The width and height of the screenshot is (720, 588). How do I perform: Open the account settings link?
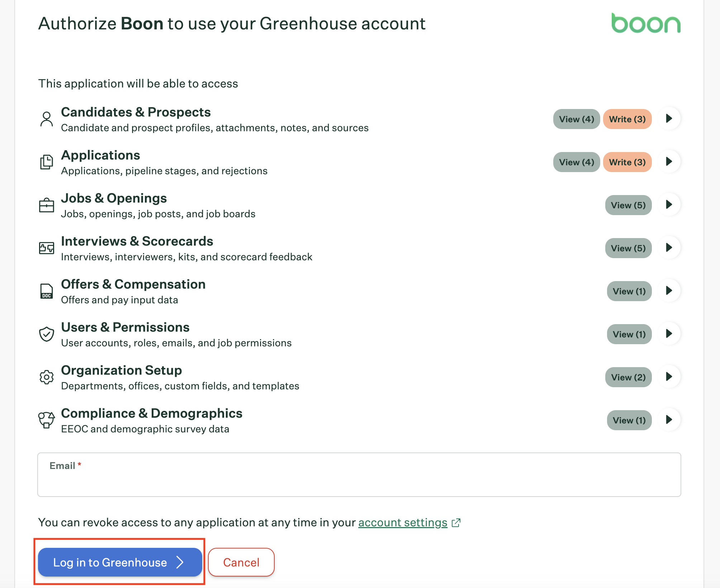[403, 523]
